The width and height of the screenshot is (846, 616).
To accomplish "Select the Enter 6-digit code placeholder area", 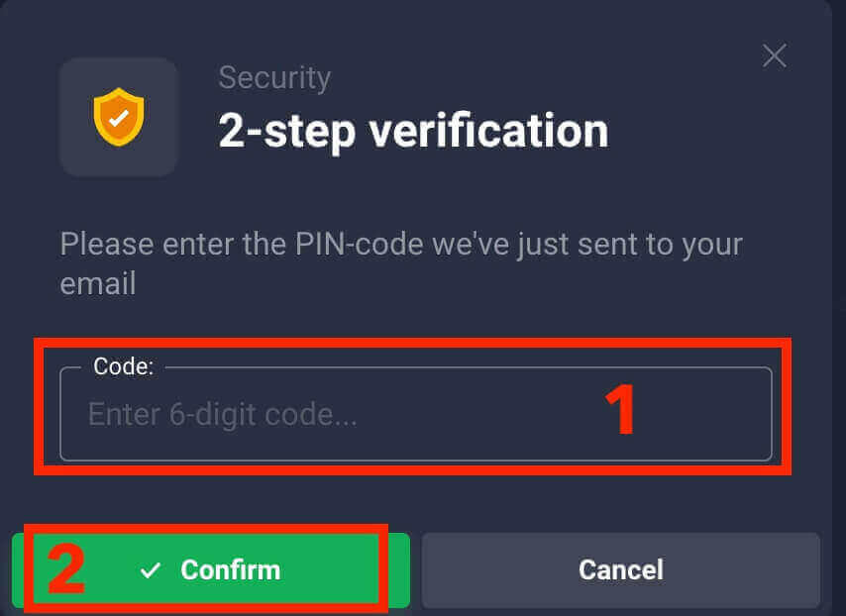I will (222, 414).
